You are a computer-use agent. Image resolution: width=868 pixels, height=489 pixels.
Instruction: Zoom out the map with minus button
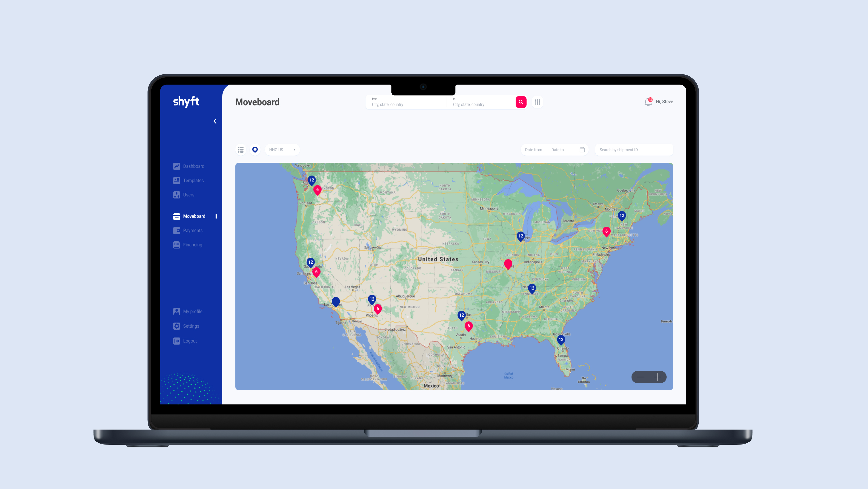point(640,377)
